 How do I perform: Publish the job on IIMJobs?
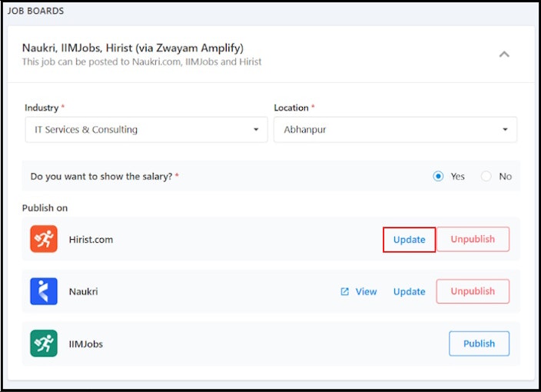pos(480,344)
